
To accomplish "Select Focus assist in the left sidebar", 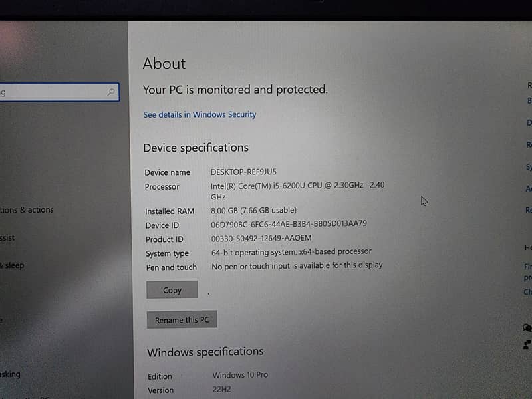I will [8, 238].
